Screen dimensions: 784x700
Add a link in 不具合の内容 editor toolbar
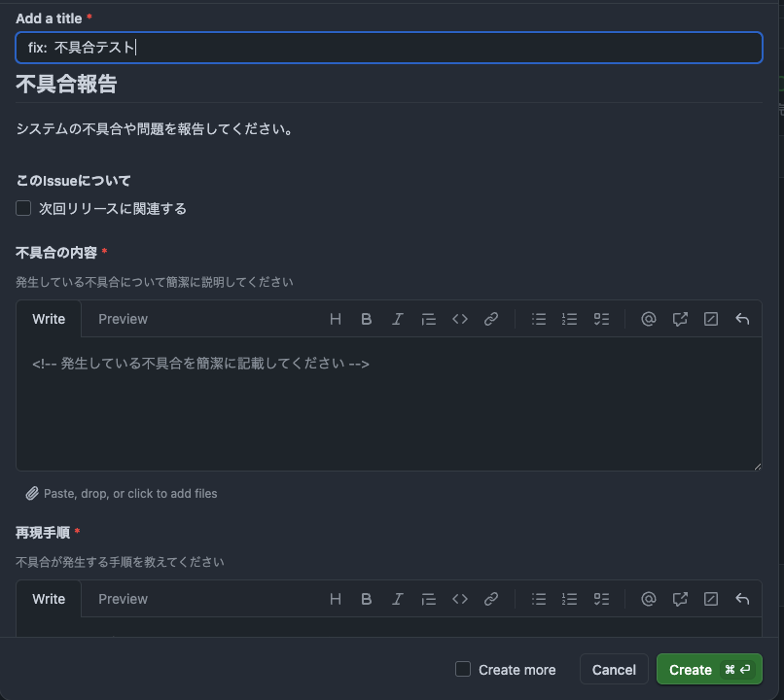[x=491, y=319]
